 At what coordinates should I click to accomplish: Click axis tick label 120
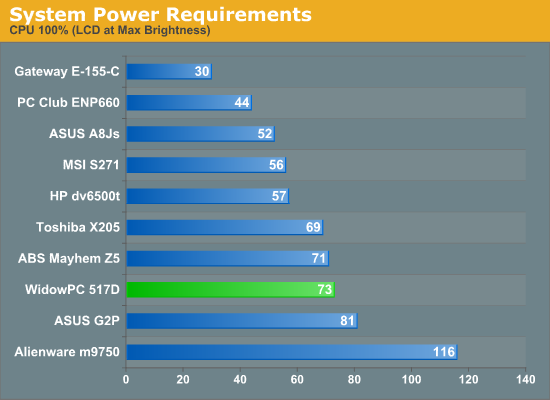[x=469, y=380]
